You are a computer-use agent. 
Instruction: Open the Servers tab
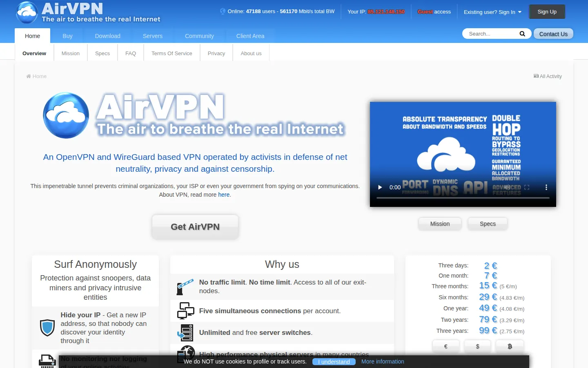coord(153,36)
